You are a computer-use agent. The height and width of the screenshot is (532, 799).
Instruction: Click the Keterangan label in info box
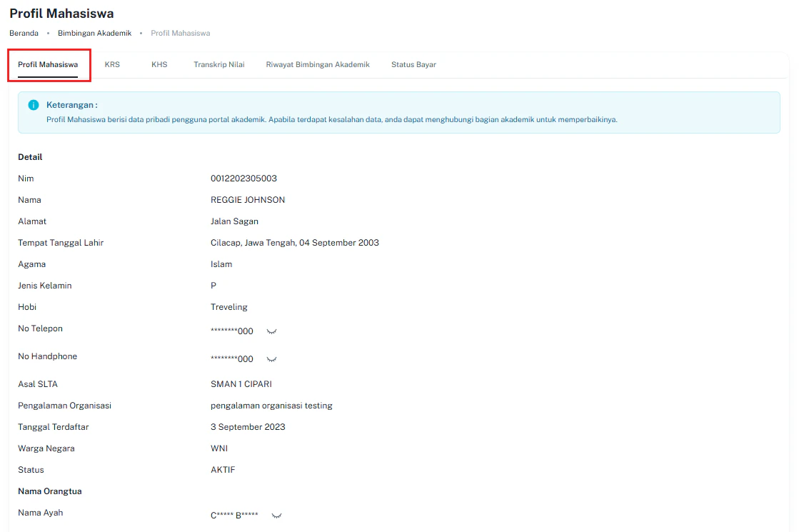coord(72,105)
